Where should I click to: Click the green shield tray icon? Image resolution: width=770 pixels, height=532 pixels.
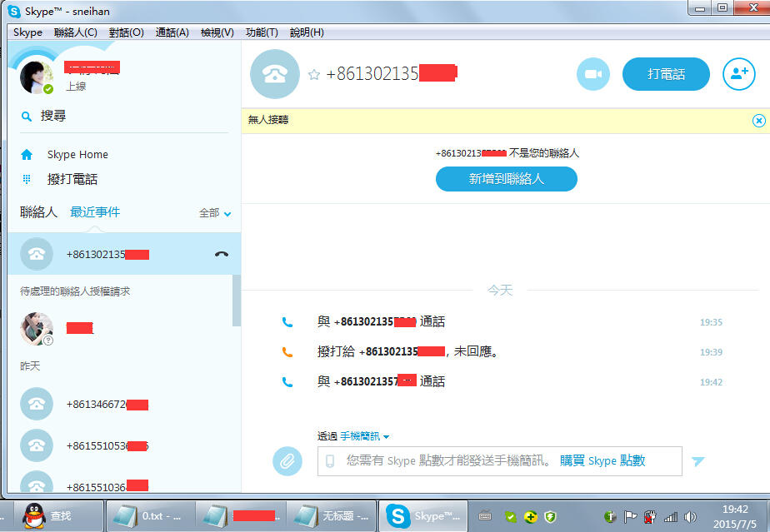[551, 516]
